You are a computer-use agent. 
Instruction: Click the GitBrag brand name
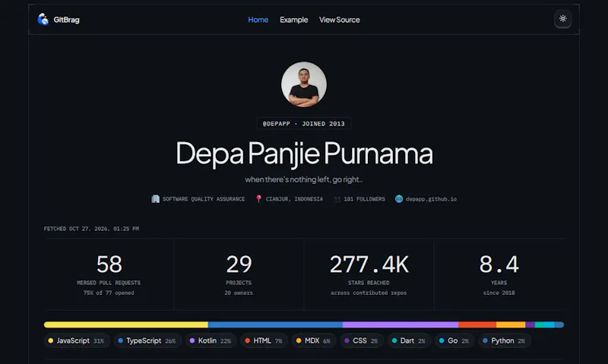coord(66,20)
